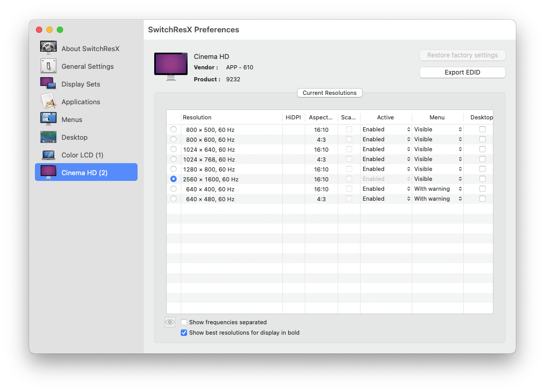The width and height of the screenshot is (545, 392).
Task: Open the Current Resolutions tab
Action: 329,93
